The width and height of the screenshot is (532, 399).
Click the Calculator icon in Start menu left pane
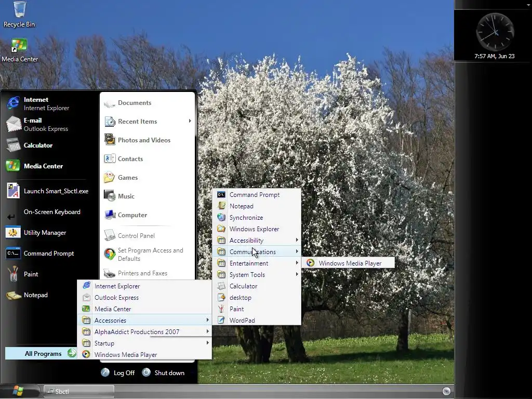(13, 145)
